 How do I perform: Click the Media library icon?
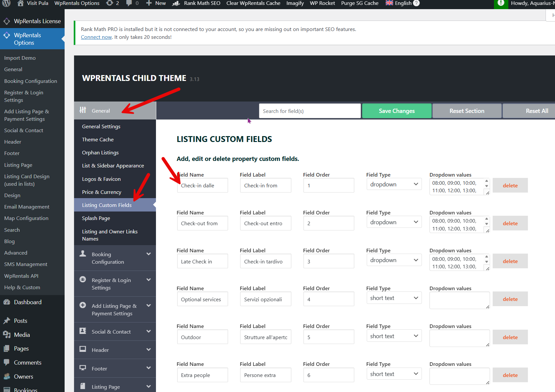pos(7,335)
